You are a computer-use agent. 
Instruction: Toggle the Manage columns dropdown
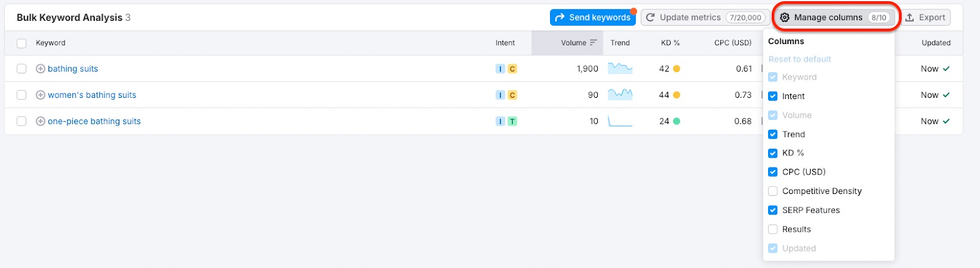pyautogui.click(x=835, y=17)
